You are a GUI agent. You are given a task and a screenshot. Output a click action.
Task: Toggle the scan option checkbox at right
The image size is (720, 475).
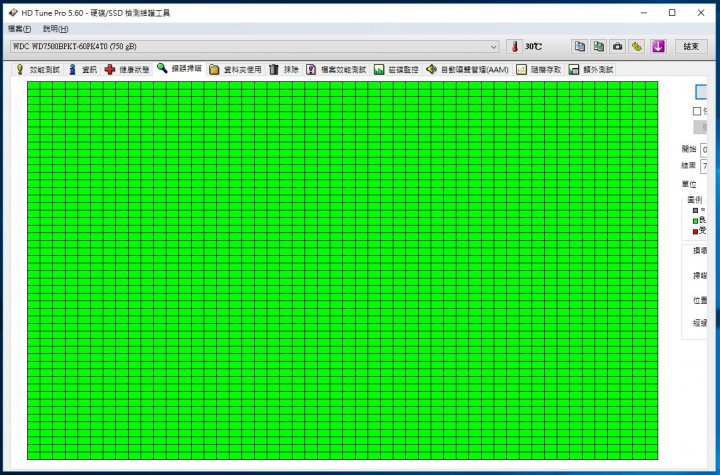pos(697,111)
